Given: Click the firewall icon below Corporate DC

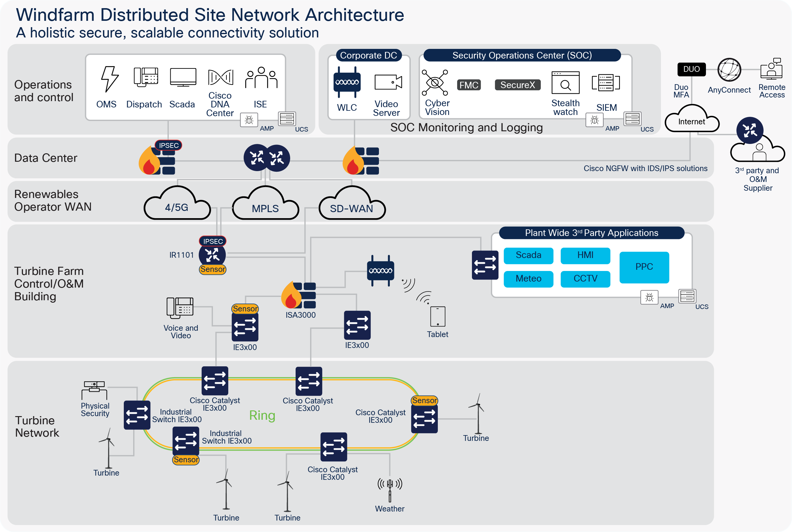Looking at the screenshot, I should point(361,160).
